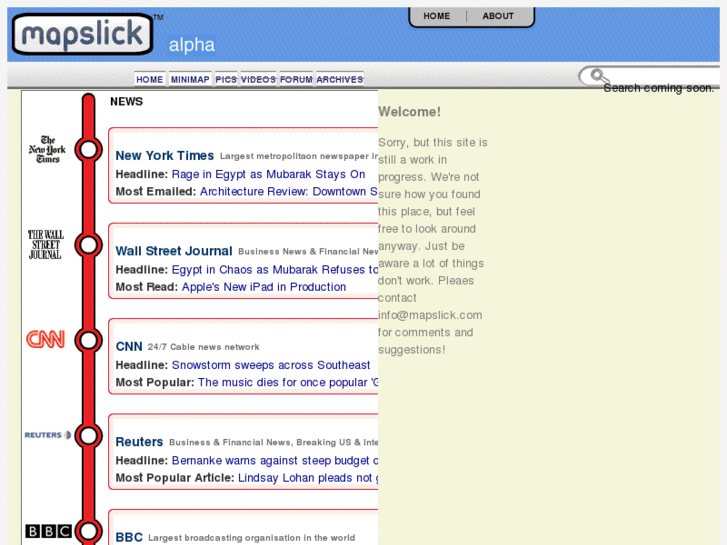Select the New York Times station circle
This screenshot has width=727, height=545.
tap(89, 150)
